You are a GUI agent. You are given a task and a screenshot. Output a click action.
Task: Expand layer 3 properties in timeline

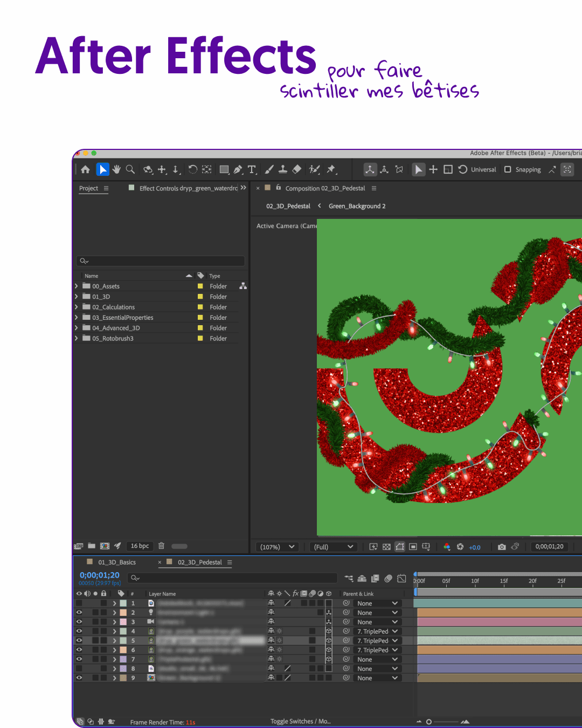pyautogui.click(x=114, y=622)
